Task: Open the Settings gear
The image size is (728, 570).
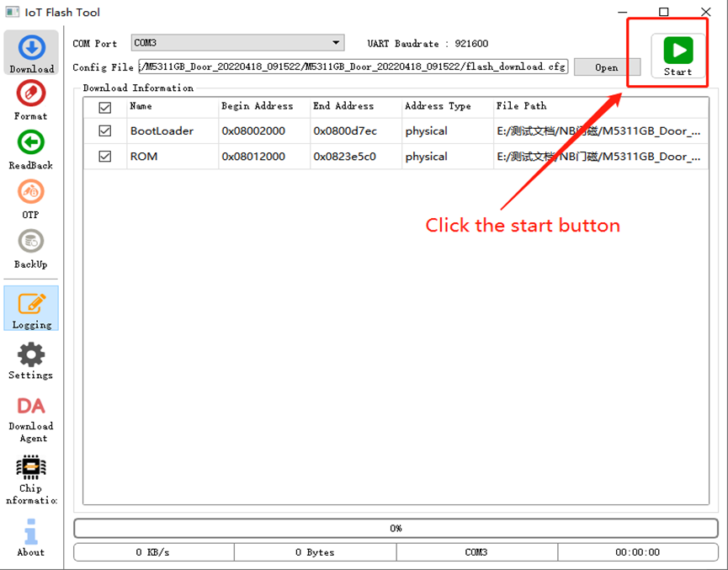Action: (31, 361)
